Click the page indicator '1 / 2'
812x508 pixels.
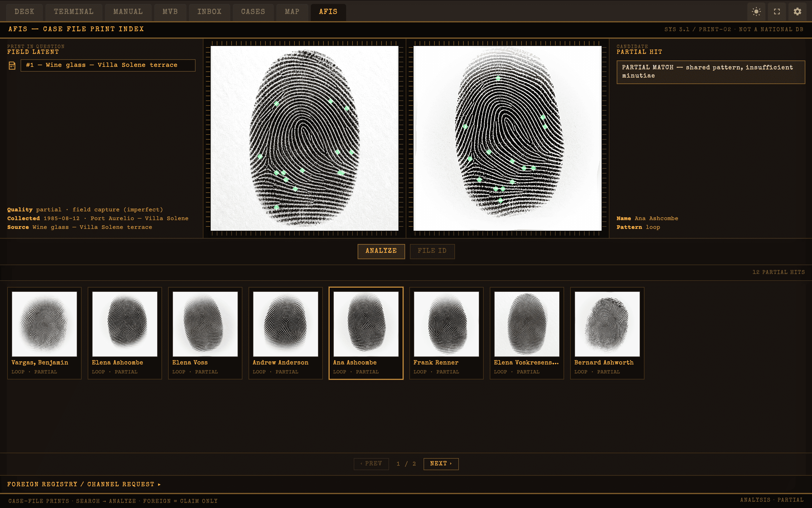(x=406, y=464)
